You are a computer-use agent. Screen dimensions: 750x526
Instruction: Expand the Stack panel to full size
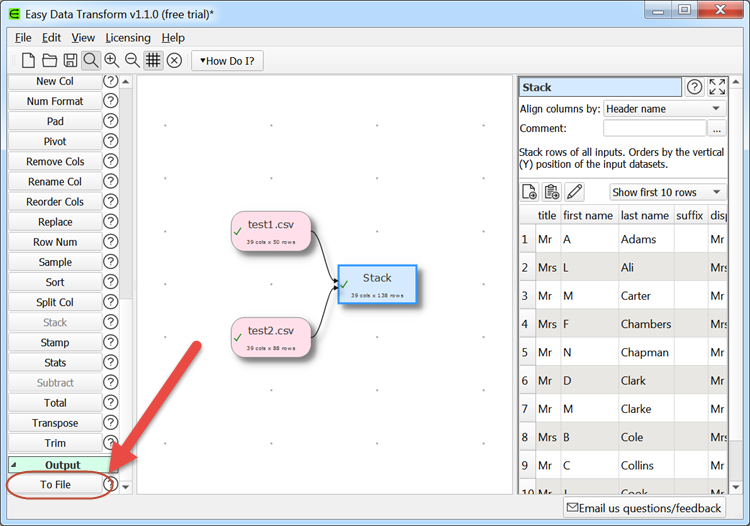pyautogui.click(x=717, y=87)
